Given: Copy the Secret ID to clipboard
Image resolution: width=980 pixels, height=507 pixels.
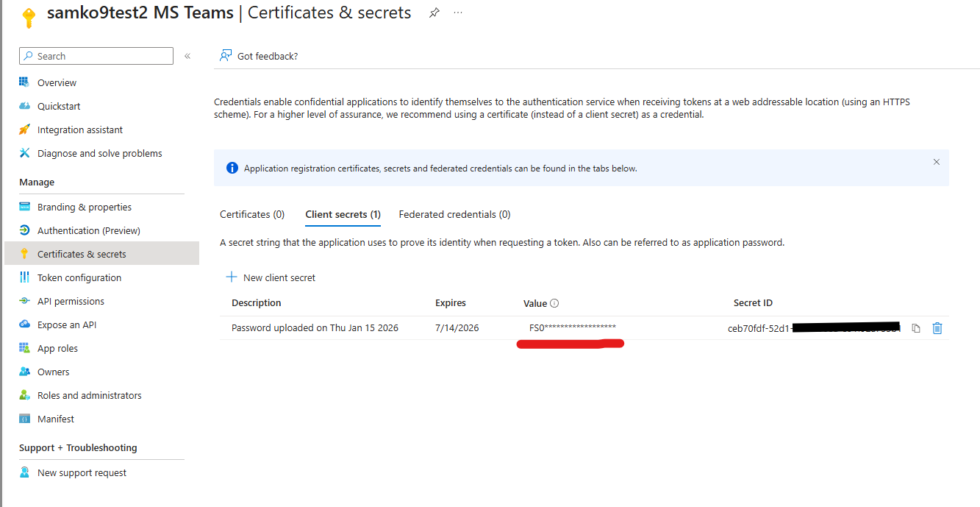Looking at the screenshot, I should (x=916, y=328).
